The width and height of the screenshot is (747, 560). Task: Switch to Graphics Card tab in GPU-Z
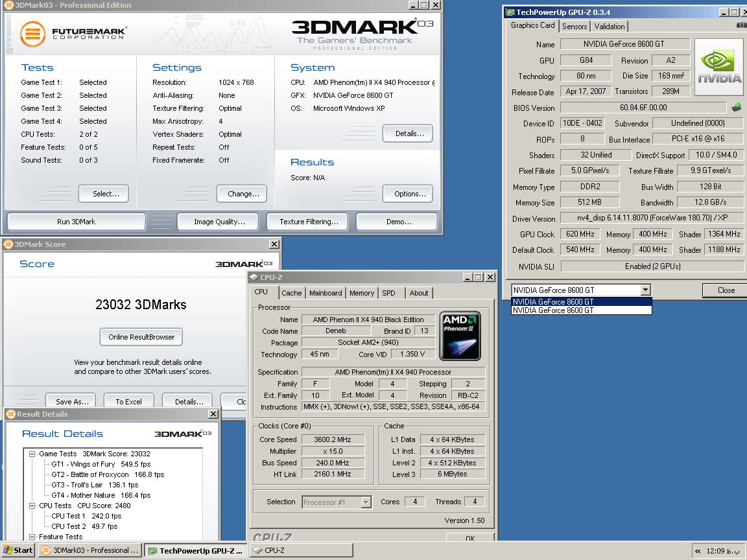click(x=532, y=26)
